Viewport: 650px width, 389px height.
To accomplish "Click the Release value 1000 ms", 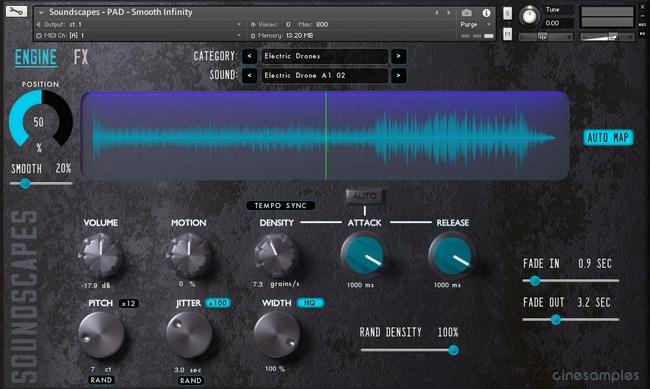I will 447,285.
